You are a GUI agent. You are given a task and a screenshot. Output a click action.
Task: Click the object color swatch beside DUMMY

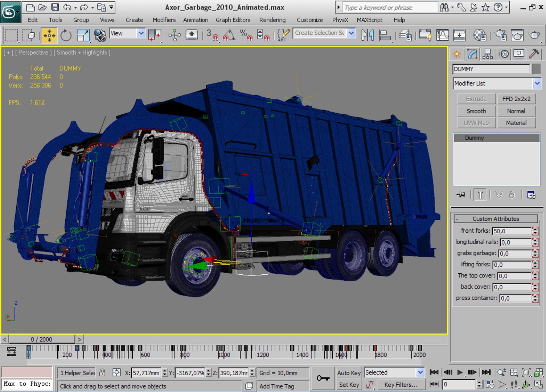537,69
